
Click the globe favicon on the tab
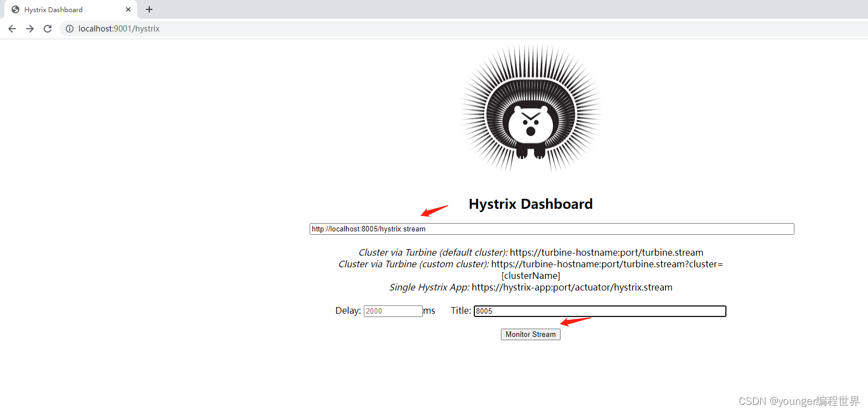[15, 9]
